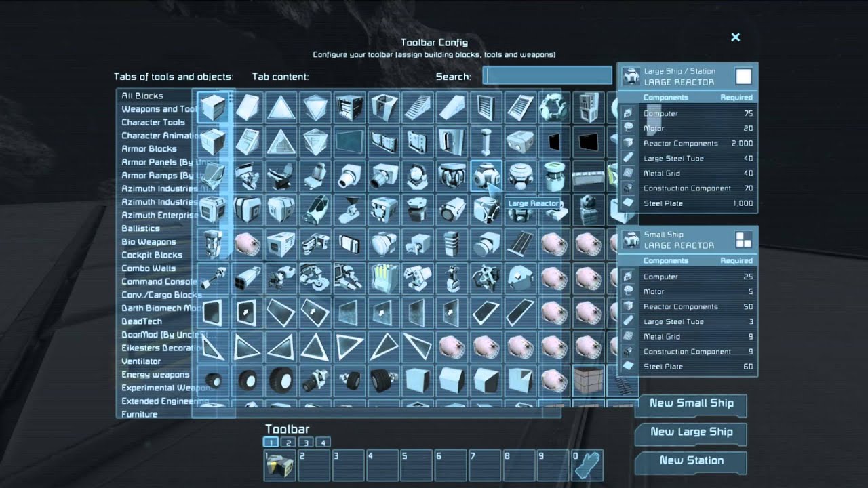Click the large grid size icon in Large Ship panel
Image resolution: width=868 pixels, height=488 pixels.
pos(743,76)
